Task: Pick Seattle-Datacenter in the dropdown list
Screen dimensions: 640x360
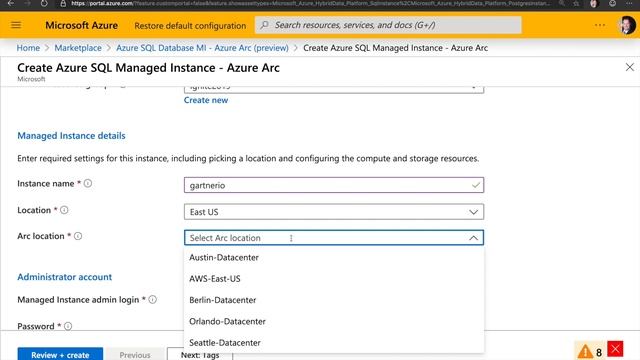Action: point(334,342)
